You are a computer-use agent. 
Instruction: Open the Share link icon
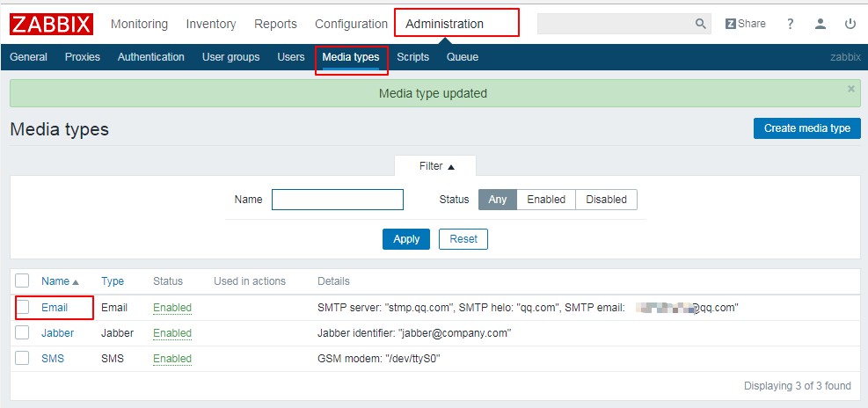(745, 24)
